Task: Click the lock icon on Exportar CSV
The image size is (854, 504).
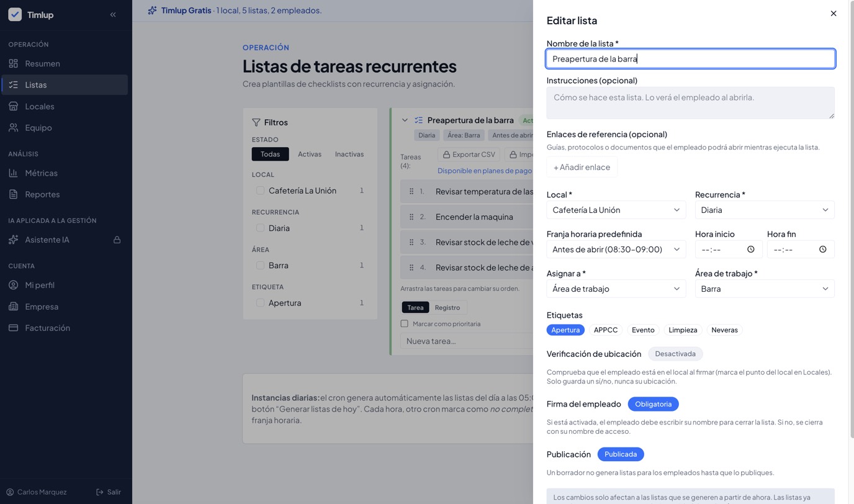Action: [446, 155]
